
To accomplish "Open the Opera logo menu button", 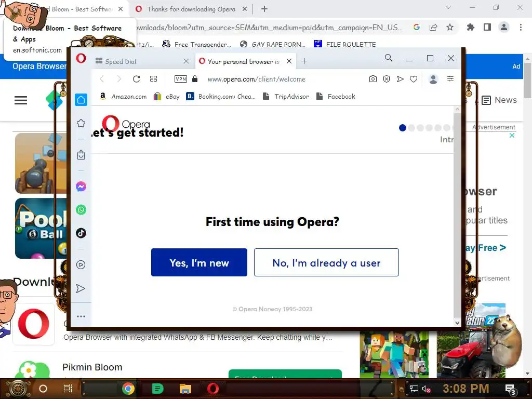I will point(81,58).
